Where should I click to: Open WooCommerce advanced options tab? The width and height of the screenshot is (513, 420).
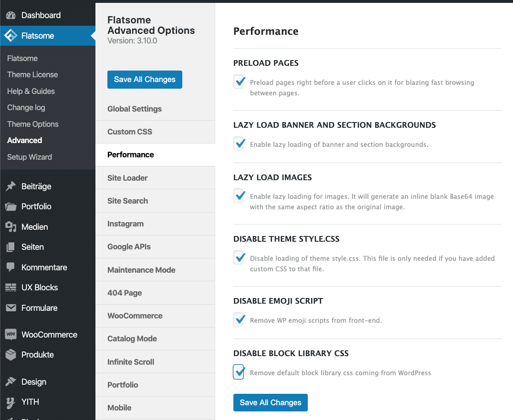(x=155, y=316)
